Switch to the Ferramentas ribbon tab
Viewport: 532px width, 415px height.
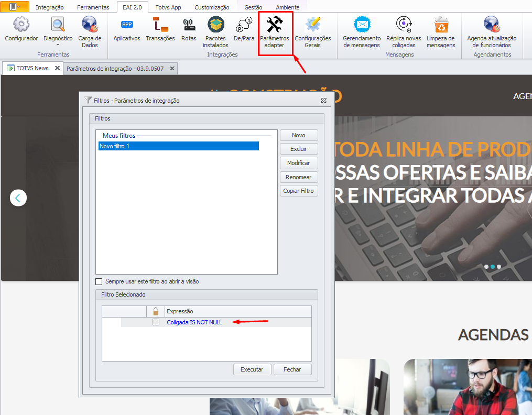point(93,7)
